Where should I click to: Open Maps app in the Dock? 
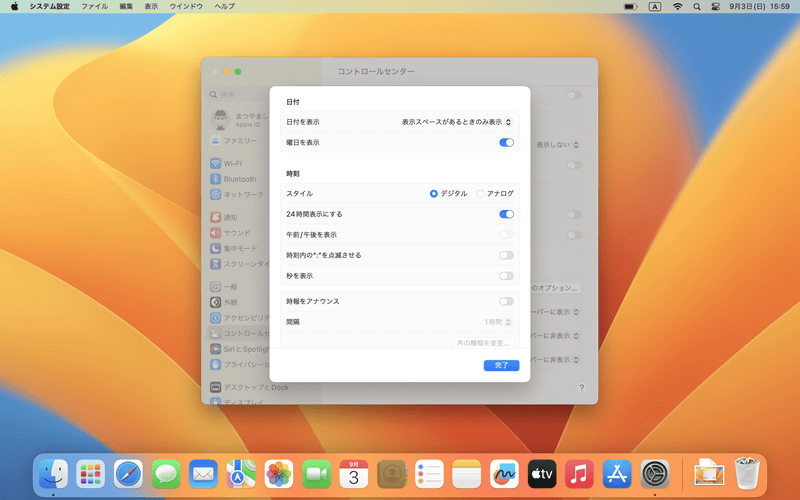241,474
